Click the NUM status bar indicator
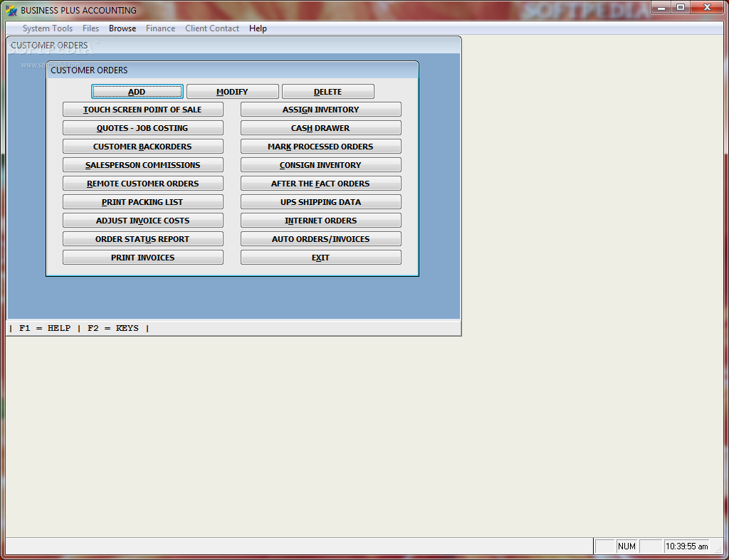This screenshot has width=729, height=560. pyautogui.click(x=626, y=546)
